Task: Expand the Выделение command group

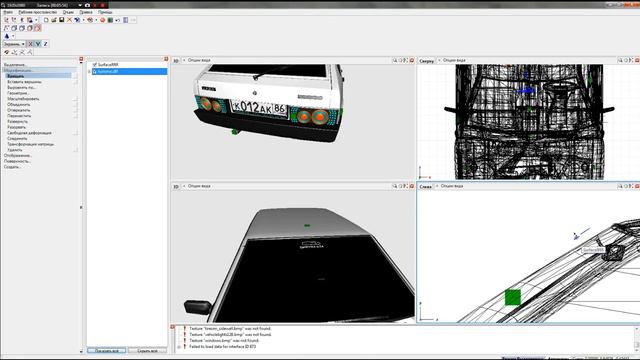Action: 15,65
